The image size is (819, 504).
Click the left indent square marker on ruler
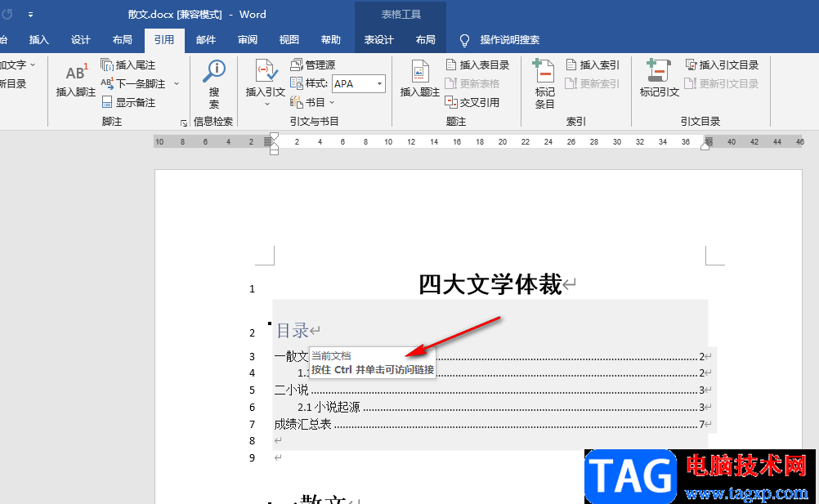pyautogui.click(x=274, y=151)
